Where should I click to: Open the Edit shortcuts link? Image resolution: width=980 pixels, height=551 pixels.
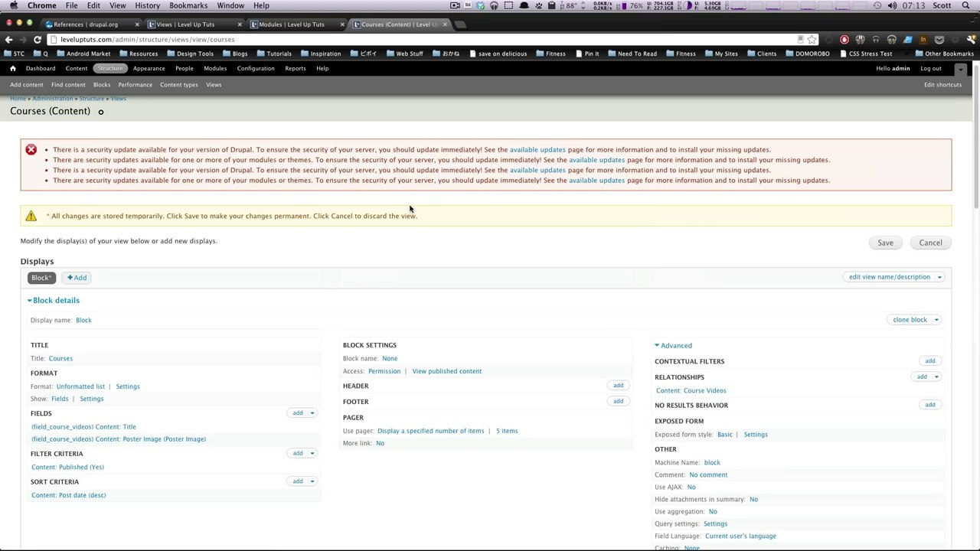942,85
